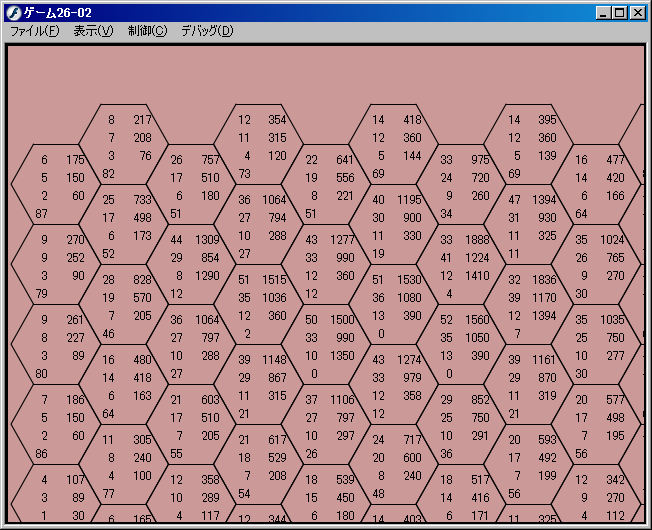Click the value 1500 in hexagon
652x530 pixels.
click(x=342, y=320)
